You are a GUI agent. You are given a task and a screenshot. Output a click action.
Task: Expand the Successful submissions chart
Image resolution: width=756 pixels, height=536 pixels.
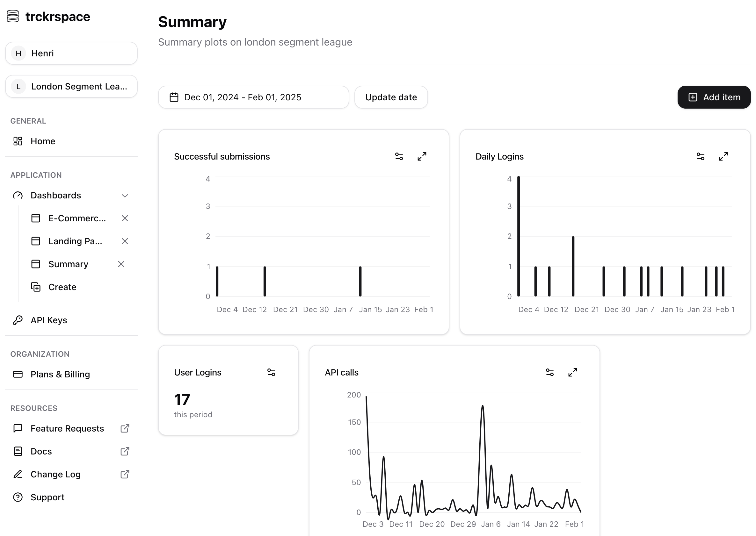(x=421, y=156)
